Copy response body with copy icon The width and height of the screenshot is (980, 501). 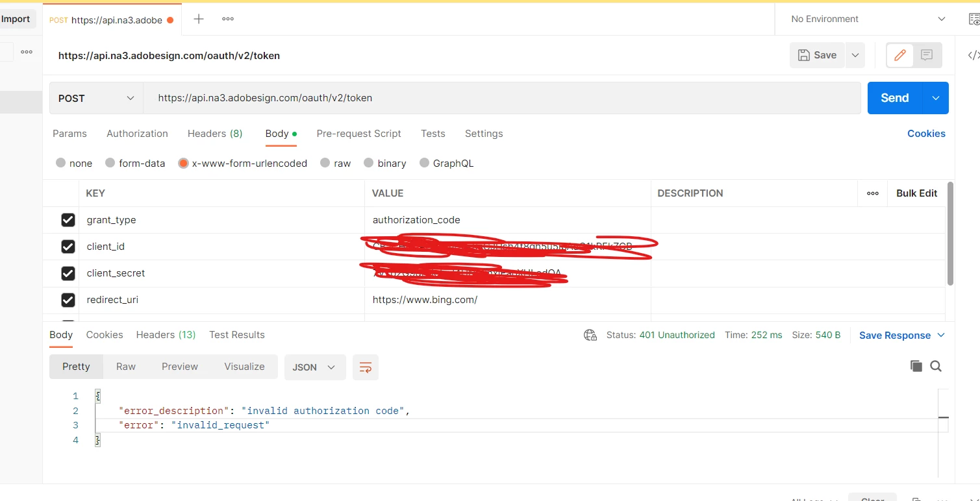click(916, 366)
